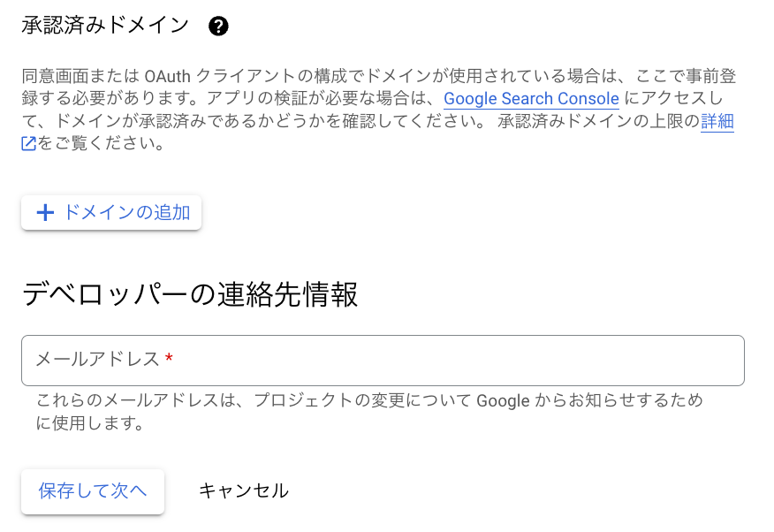Click the external link icon after 詳細
The image size is (774, 532).
point(29,144)
